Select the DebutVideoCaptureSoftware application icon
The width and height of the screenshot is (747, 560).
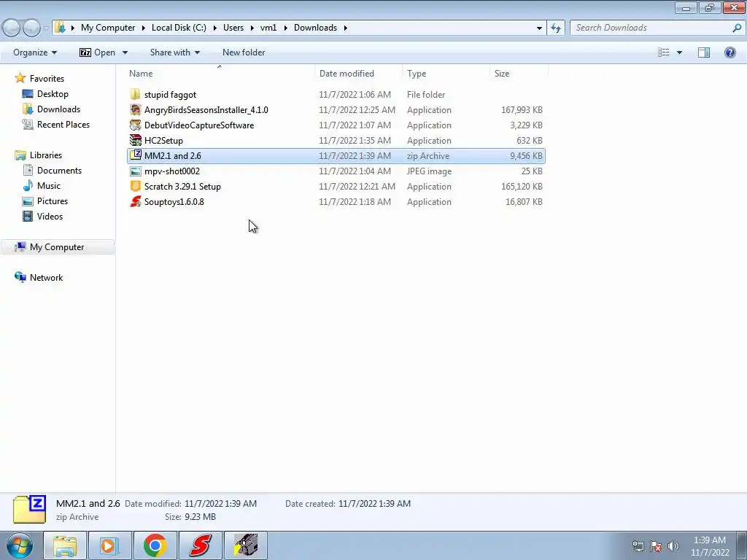pyautogui.click(x=136, y=125)
